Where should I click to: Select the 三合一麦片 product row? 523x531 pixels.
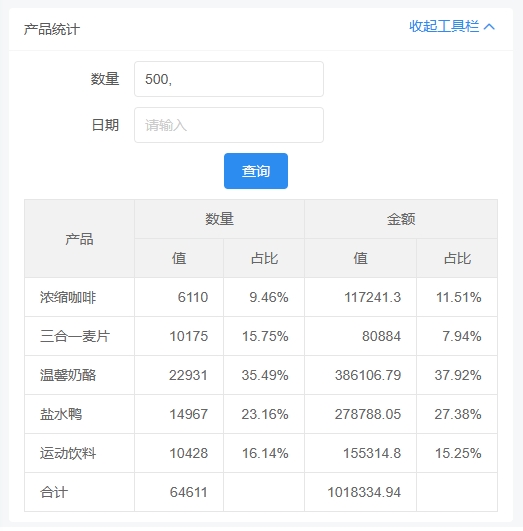click(261, 336)
